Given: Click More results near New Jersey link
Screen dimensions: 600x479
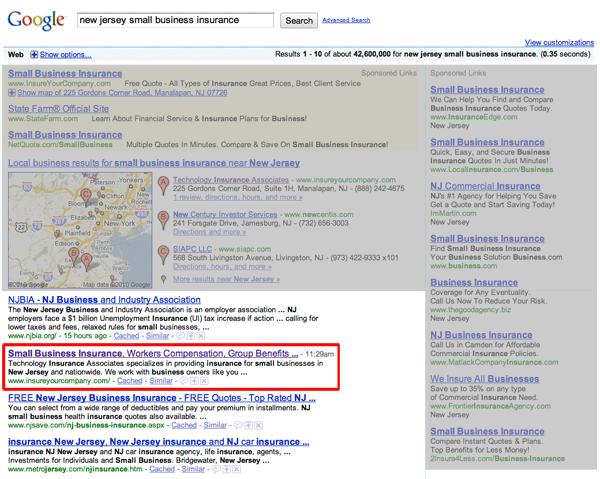Looking at the screenshot, I should (x=227, y=279).
